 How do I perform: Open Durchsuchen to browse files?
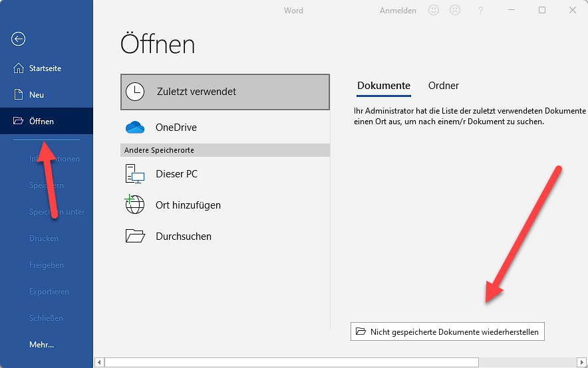click(225, 236)
